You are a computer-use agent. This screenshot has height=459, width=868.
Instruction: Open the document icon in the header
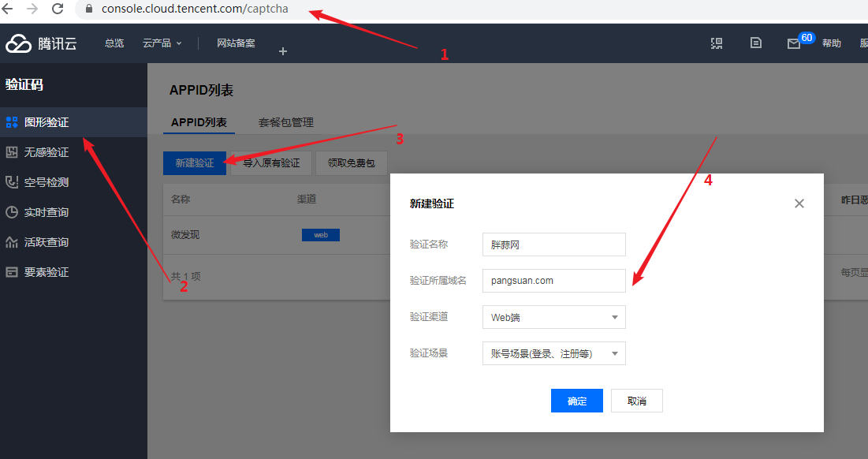756,43
